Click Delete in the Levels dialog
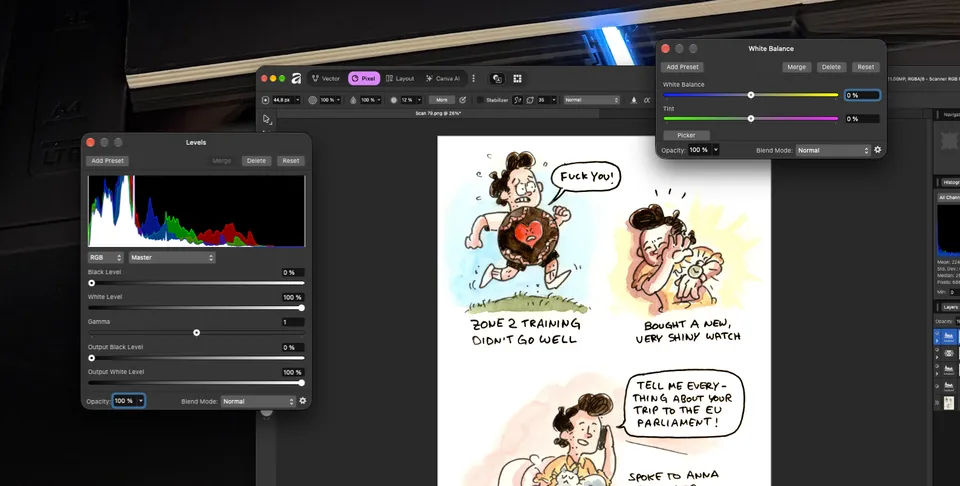This screenshot has width=960, height=486. tap(256, 161)
